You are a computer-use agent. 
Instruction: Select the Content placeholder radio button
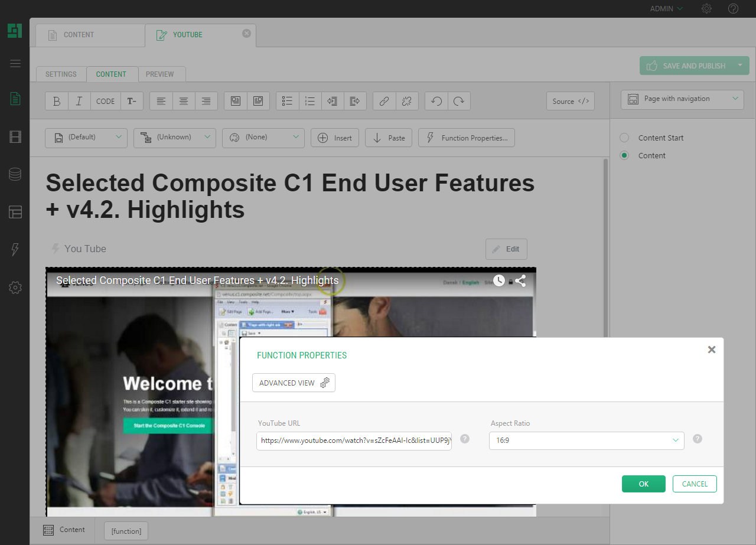624,155
